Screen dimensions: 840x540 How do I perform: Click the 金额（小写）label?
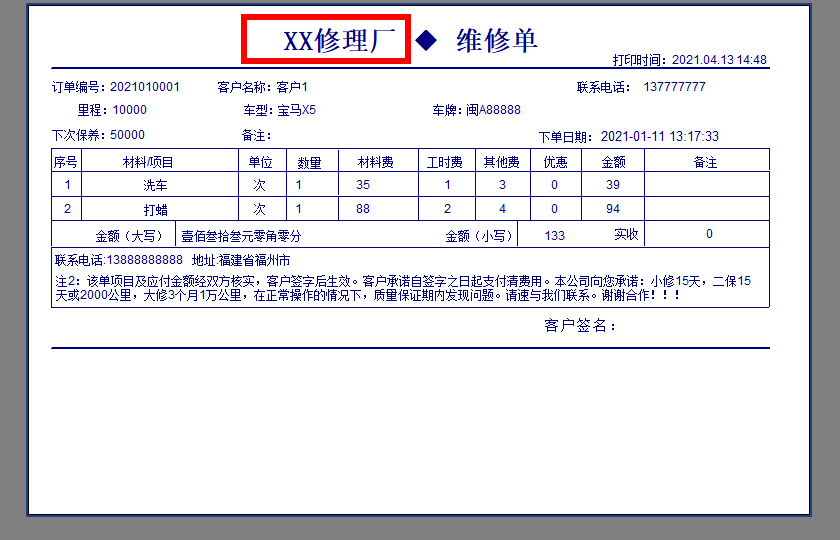pyautogui.click(x=479, y=236)
